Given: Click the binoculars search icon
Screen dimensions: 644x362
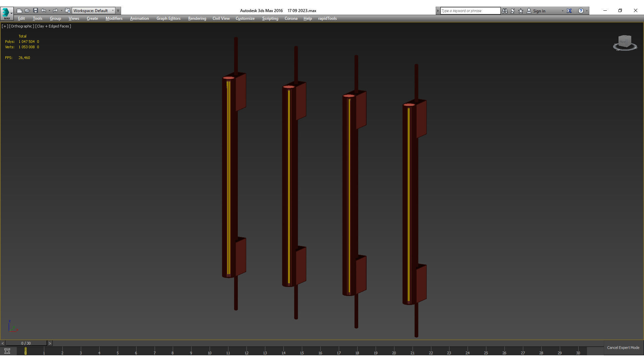Looking at the screenshot, I should pos(505,11).
